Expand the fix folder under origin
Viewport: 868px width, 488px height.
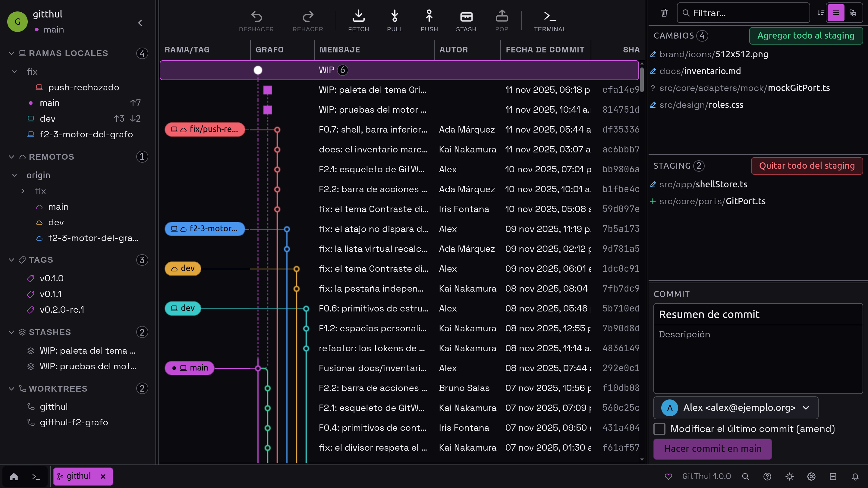pos(23,191)
